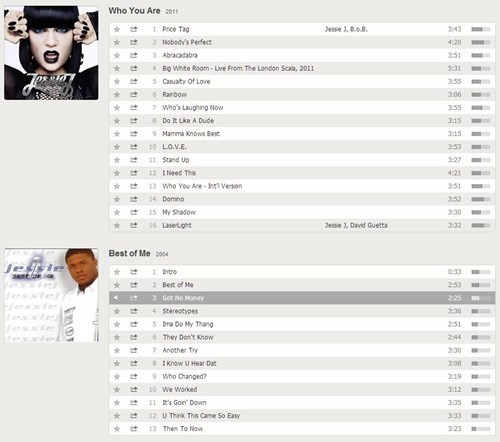Toggle star on Stereotypes track
The image size is (500, 442).
(117, 311)
